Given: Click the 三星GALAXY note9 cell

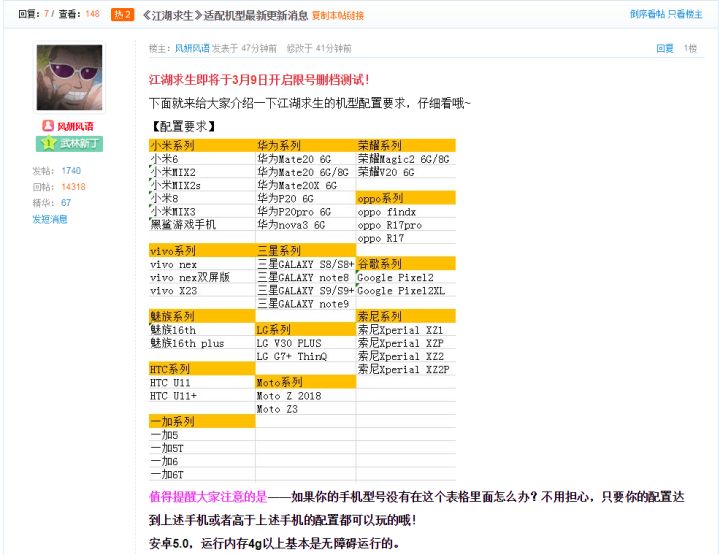Looking at the screenshot, I should (306, 303).
